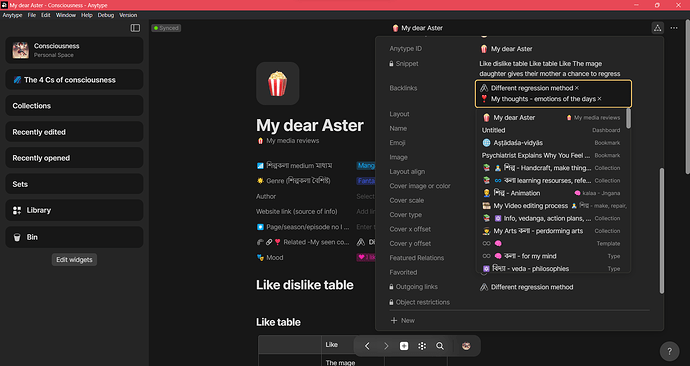
Task: Open the help question mark button
Action: pos(669,351)
